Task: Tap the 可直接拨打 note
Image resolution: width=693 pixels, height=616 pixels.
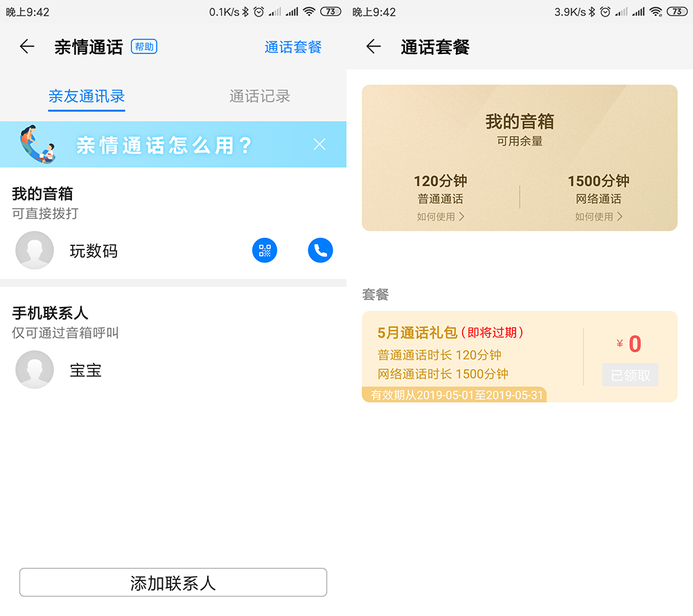Action: (x=45, y=213)
